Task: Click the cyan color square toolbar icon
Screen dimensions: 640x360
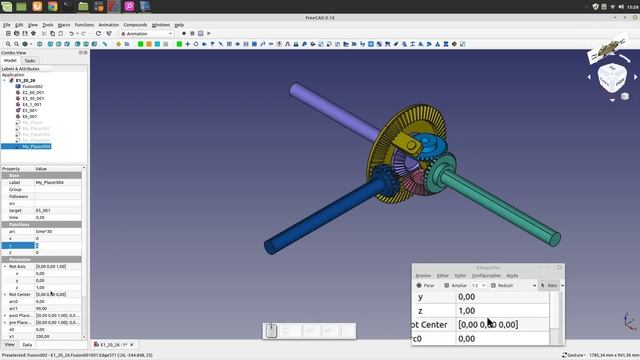Action: tap(157, 44)
